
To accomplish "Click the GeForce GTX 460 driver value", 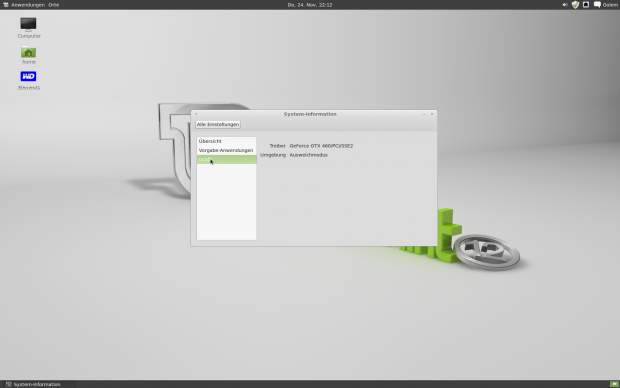I will [x=321, y=146].
